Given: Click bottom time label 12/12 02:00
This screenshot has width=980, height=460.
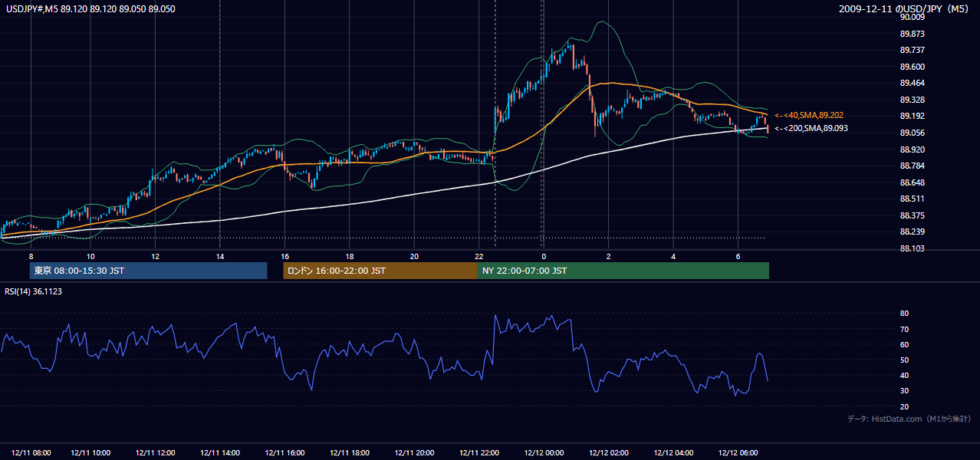Looking at the screenshot, I should (x=608, y=452).
